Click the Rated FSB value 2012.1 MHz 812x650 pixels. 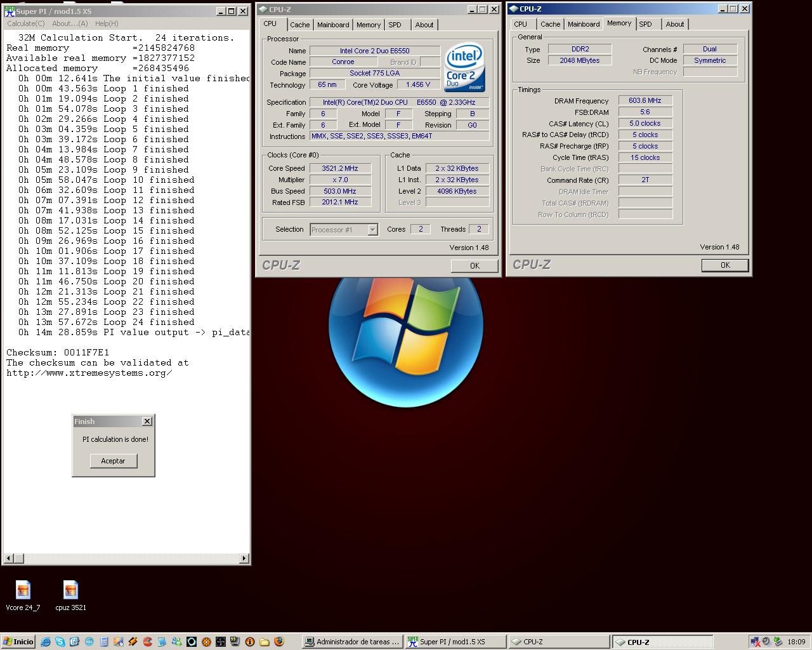(340, 202)
